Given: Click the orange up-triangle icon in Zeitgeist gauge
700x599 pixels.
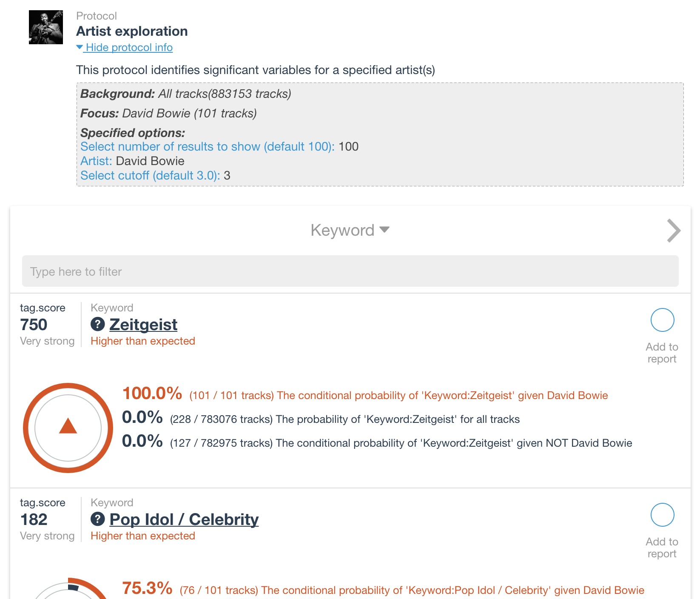Looking at the screenshot, I should 68,426.
